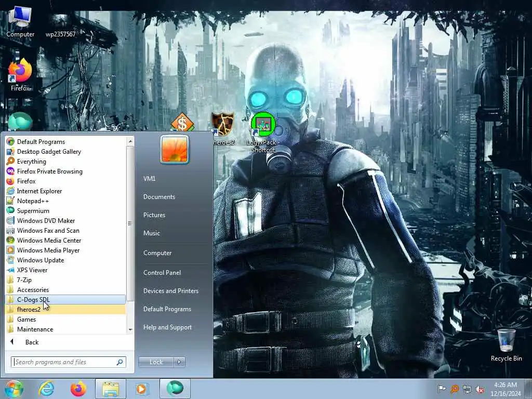Expand the 7-Zip folder
Image resolution: width=532 pixels, height=399 pixels.
65,280
